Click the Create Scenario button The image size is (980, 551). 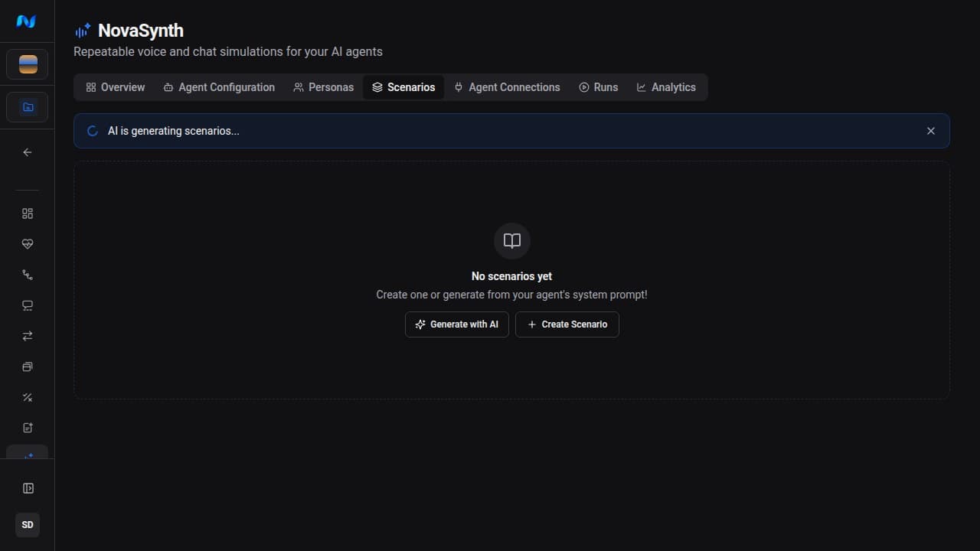[567, 324]
